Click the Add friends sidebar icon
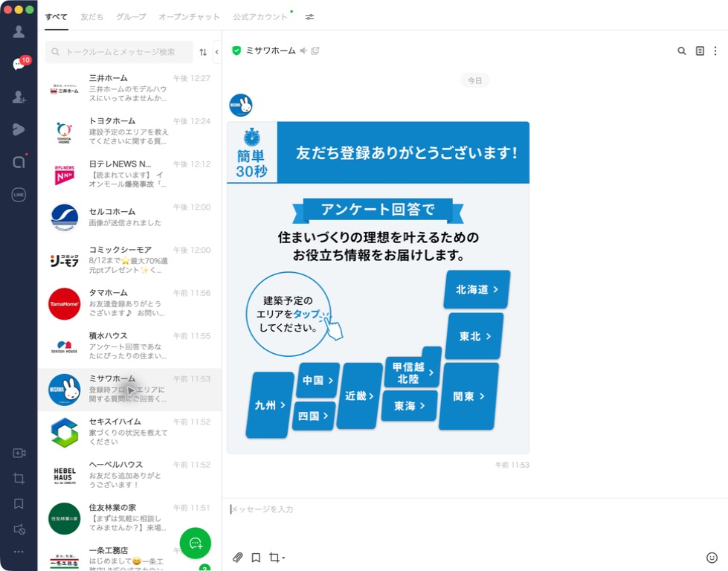The height and width of the screenshot is (571, 728). click(x=19, y=97)
